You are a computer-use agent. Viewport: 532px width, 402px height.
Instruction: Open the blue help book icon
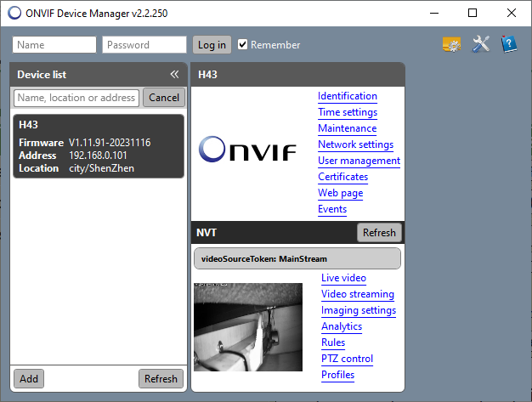pos(509,44)
